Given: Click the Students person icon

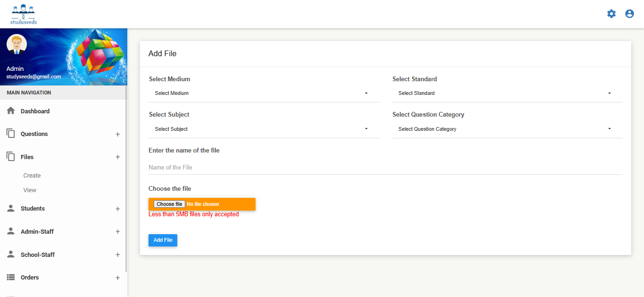Looking at the screenshot, I should click(11, 208).
